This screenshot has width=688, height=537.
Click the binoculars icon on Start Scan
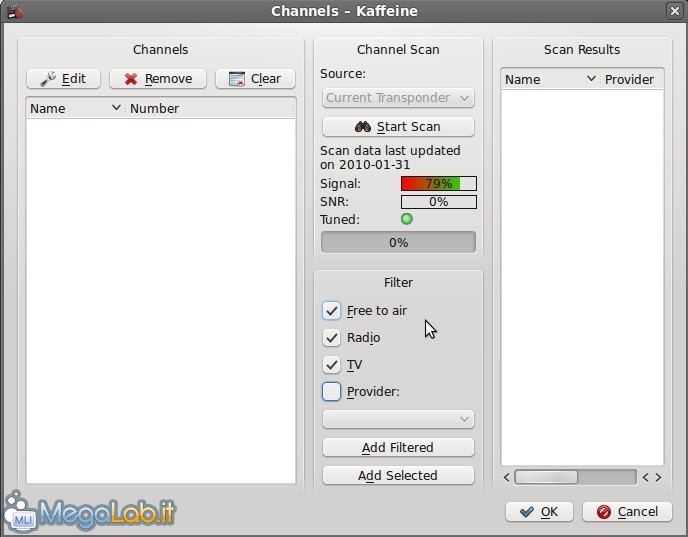[x=363, y=127]
